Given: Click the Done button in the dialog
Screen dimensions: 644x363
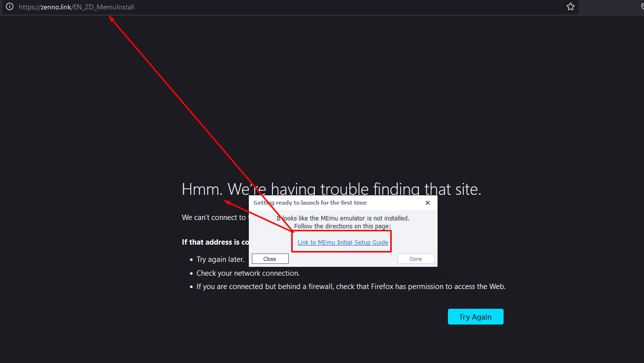Looking at the screenshot, I should click(x=416, y=259).
